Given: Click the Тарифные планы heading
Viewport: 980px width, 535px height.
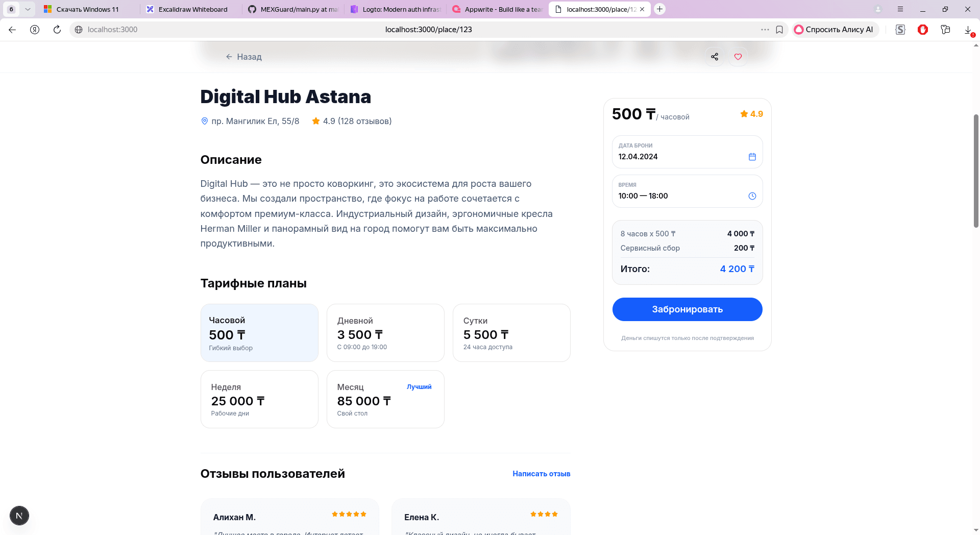Looking at the screenshot, I should coord(254,283).
